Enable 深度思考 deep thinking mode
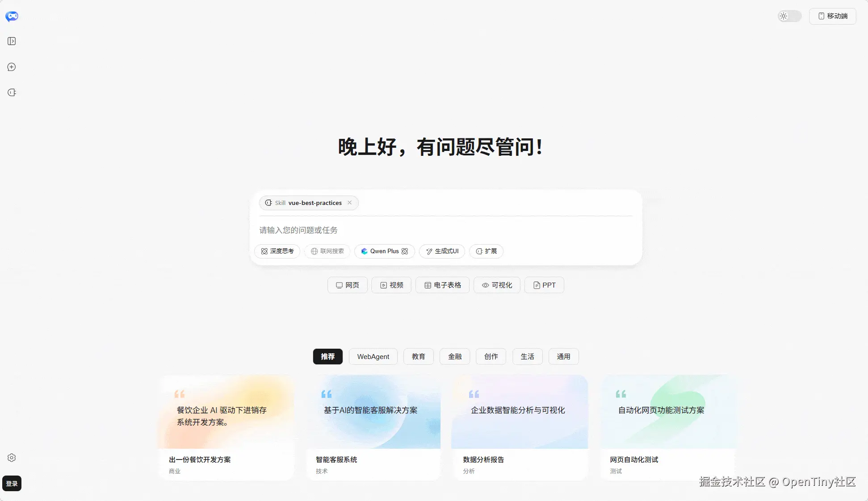This screenshot has height=501, width=868. tap(277, 251)
